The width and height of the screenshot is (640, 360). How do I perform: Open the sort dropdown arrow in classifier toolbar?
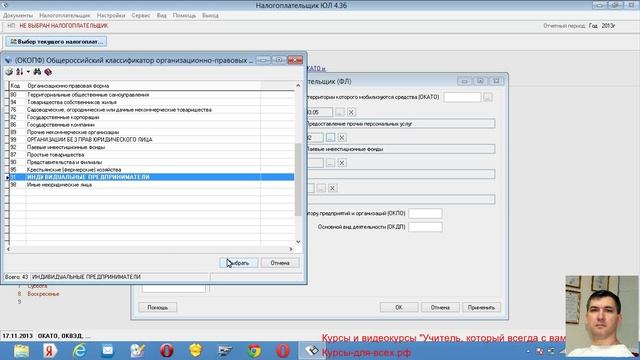28,72
